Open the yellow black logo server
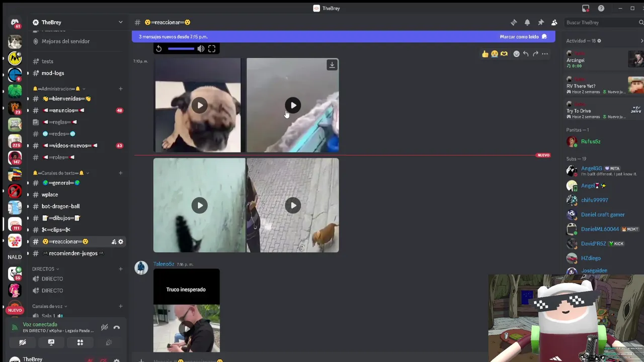 click(x=15, y=58)
